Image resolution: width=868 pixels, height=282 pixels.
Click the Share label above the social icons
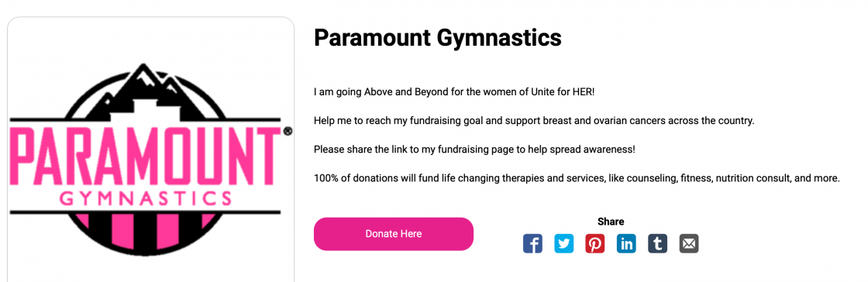611,222
